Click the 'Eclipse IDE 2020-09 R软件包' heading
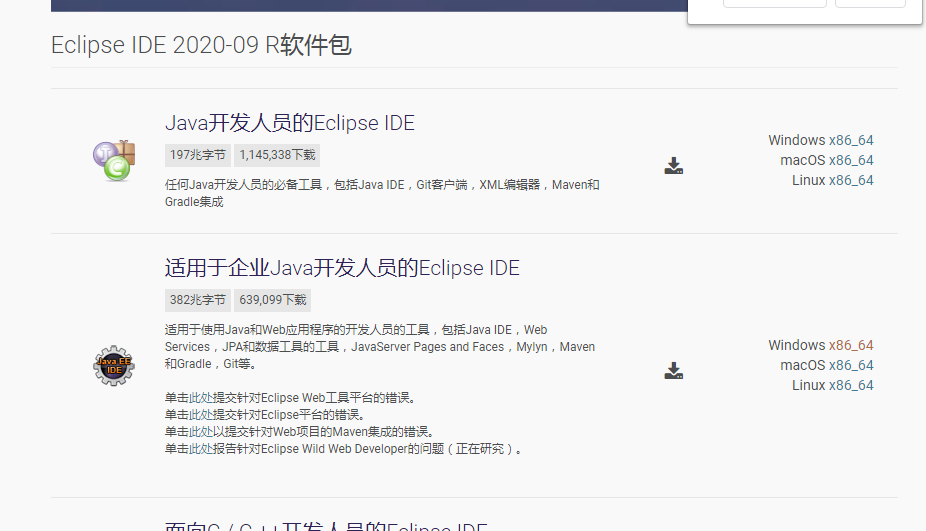This screenshot has height=531, width=926. tap(201, 45)
